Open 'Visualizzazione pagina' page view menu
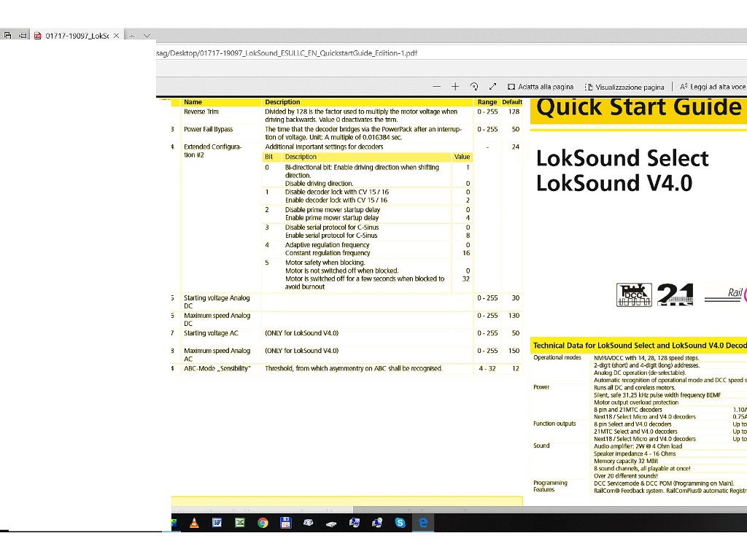The height and width of the screenshot is (560, 747). [x=625, y=87]
